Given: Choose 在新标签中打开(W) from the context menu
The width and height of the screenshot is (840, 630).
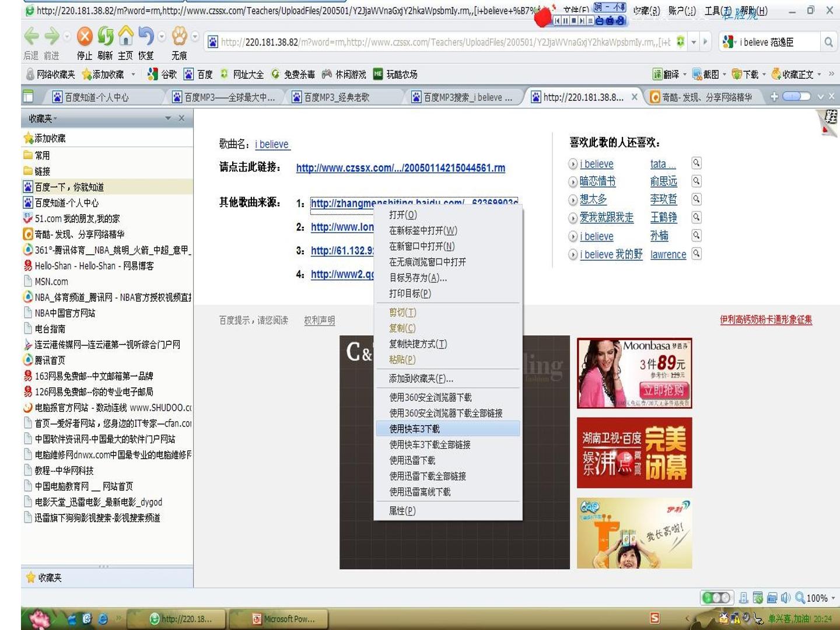Looking at the screenshot, I should point(448,230).
